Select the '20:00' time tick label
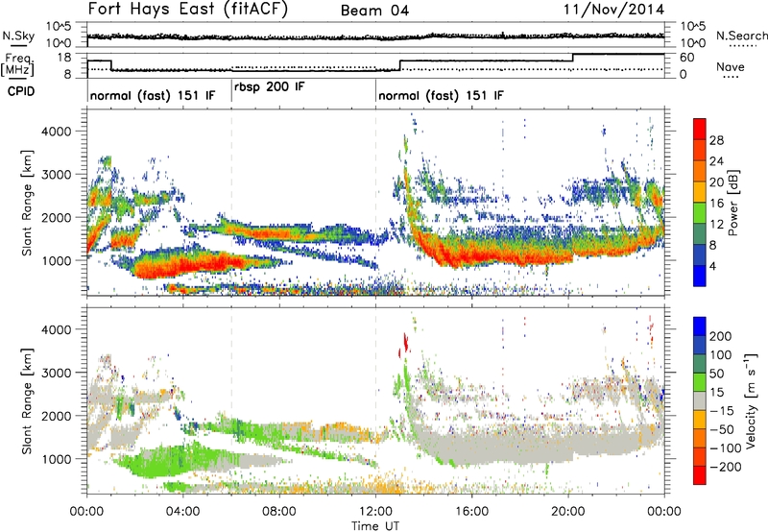The image size is (768, 532). pyautogui.click(x=568, y=512)
